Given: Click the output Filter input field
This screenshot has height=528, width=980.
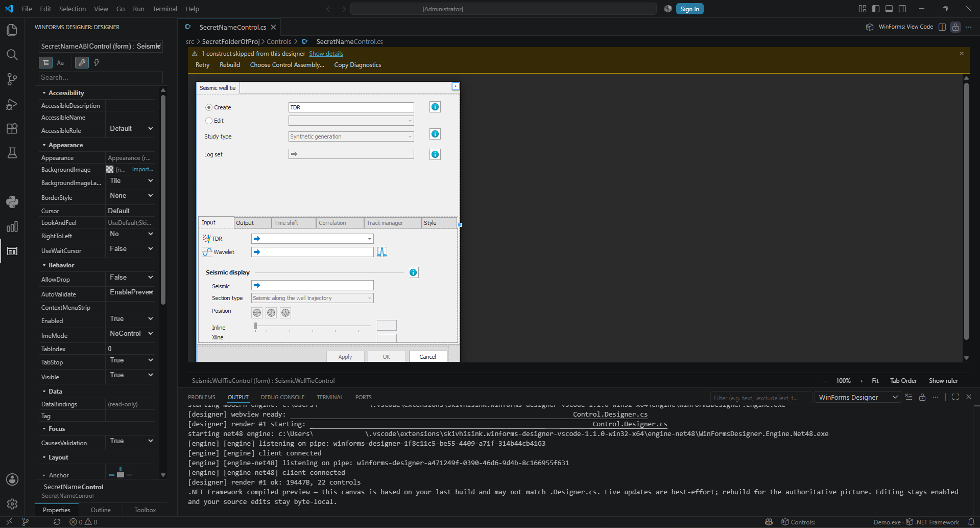Looking at the screenshot, I should pyautogui.click(x=761, y=398).
